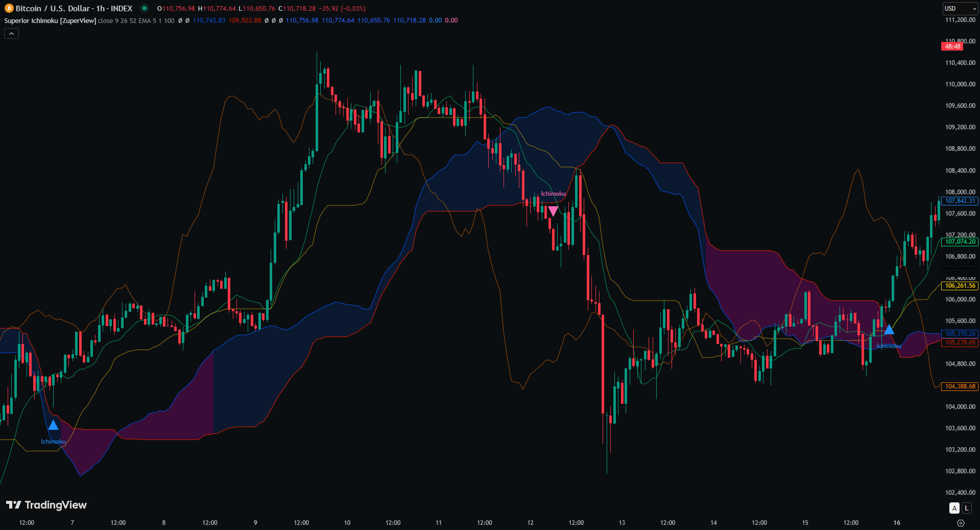Click Bitcoin / U.S. Dollar symbol title

[x=74, y=8]
